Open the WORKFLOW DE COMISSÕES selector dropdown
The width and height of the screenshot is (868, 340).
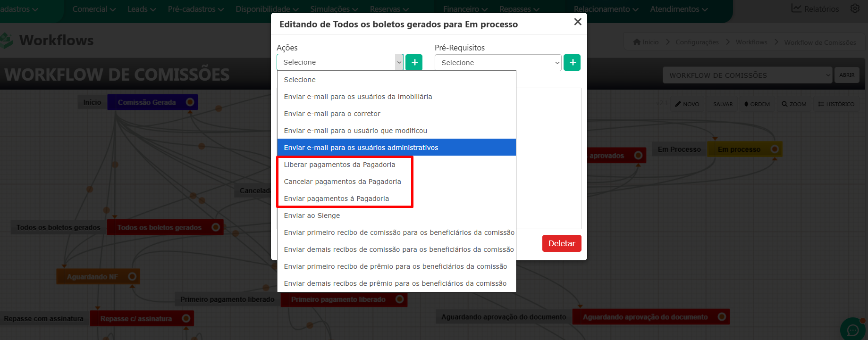pyautogui.click(x=747, y=75)
